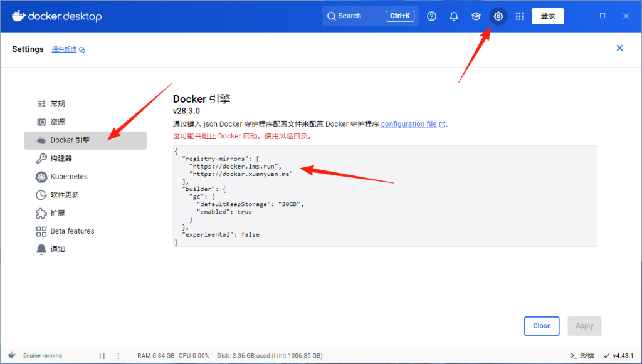Image resolution: width=642 pixels, height=364 pixels.
Task: Open the Kubernetes settings section
Action: coord(69,176)
